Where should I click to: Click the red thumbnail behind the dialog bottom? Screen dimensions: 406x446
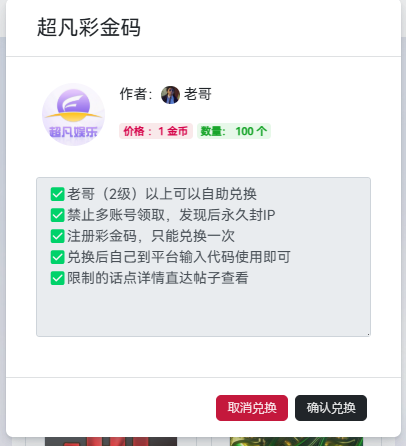(x=111, y=442)
